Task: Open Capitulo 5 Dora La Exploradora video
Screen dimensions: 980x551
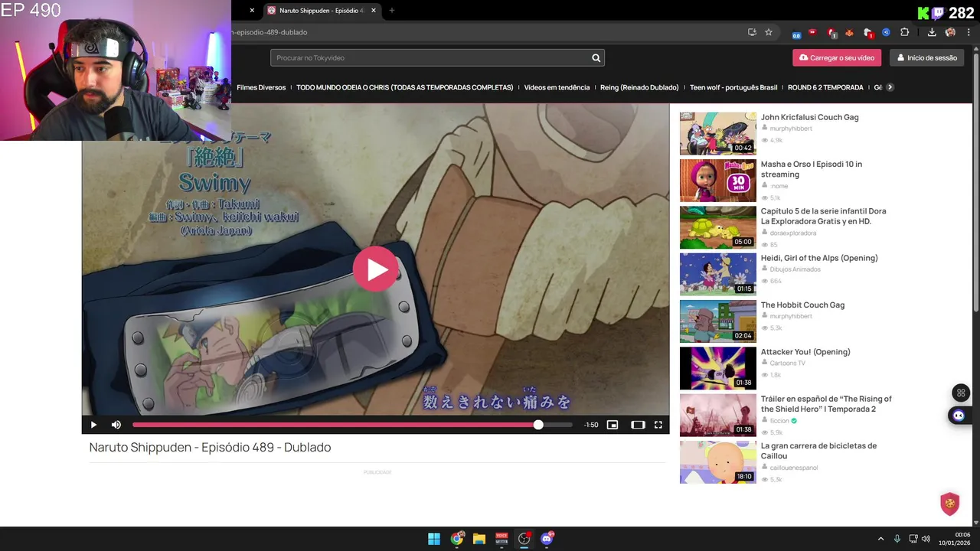Action: [x=823, y=216]
